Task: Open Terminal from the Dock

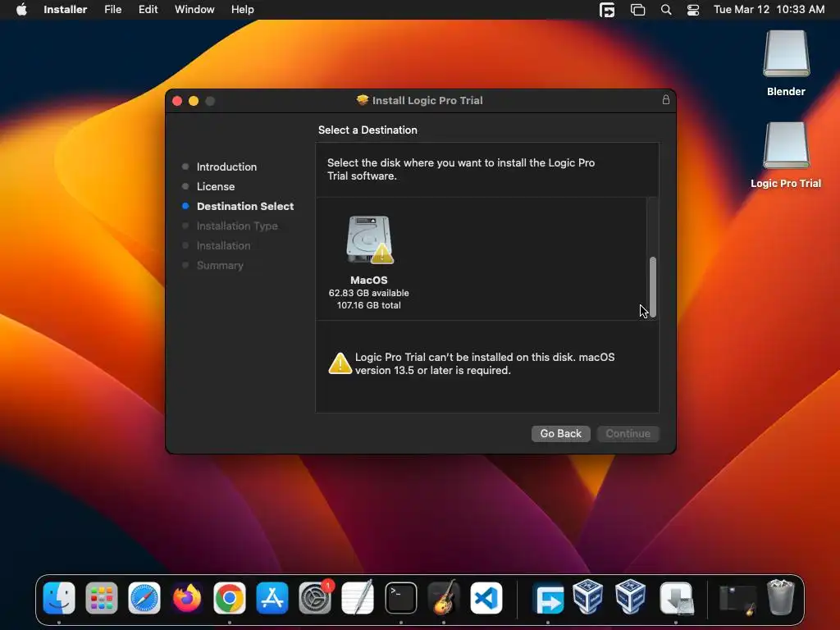Action: (x=400, y=598)
